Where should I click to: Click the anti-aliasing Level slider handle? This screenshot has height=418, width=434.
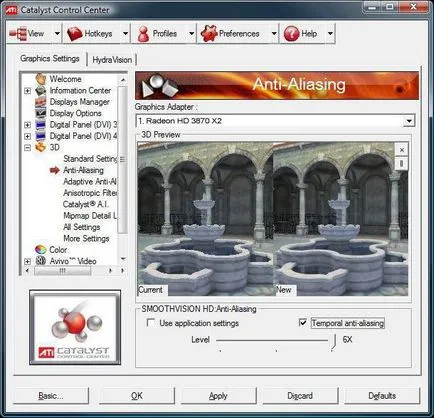pos(334,342)
